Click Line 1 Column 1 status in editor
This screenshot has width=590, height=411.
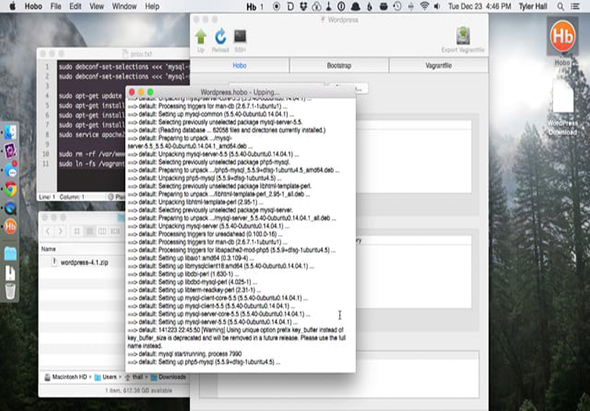point(62,197)
